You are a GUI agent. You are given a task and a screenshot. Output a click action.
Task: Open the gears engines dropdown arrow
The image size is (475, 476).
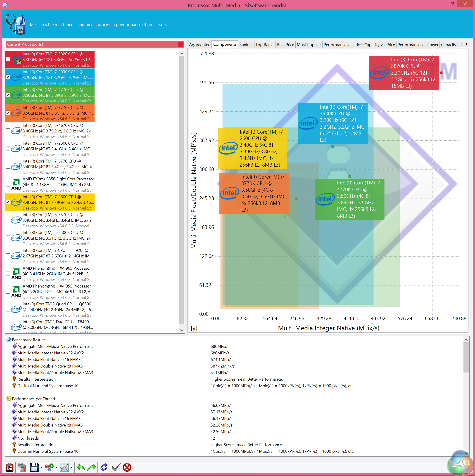tap(56, 467)
